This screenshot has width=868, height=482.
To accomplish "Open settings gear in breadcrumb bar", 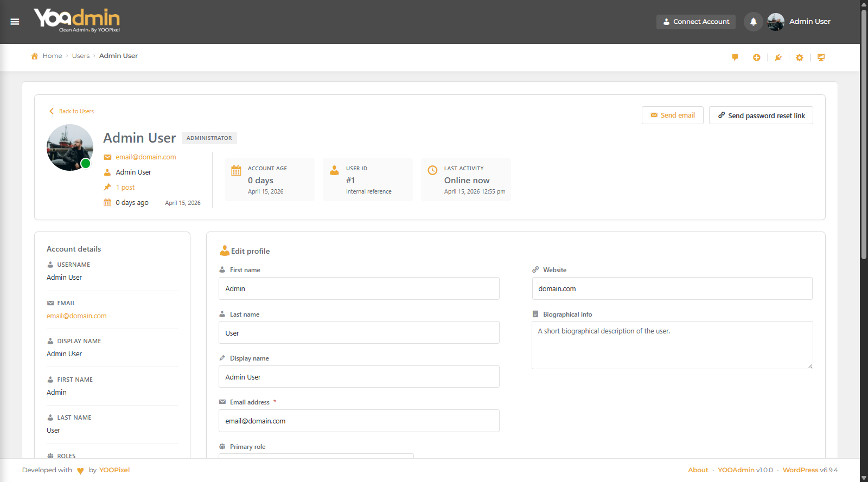I will tap(800, 57).
